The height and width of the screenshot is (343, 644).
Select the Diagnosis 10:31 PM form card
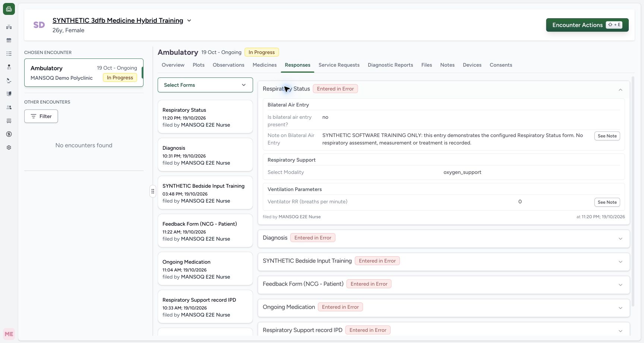205,155
